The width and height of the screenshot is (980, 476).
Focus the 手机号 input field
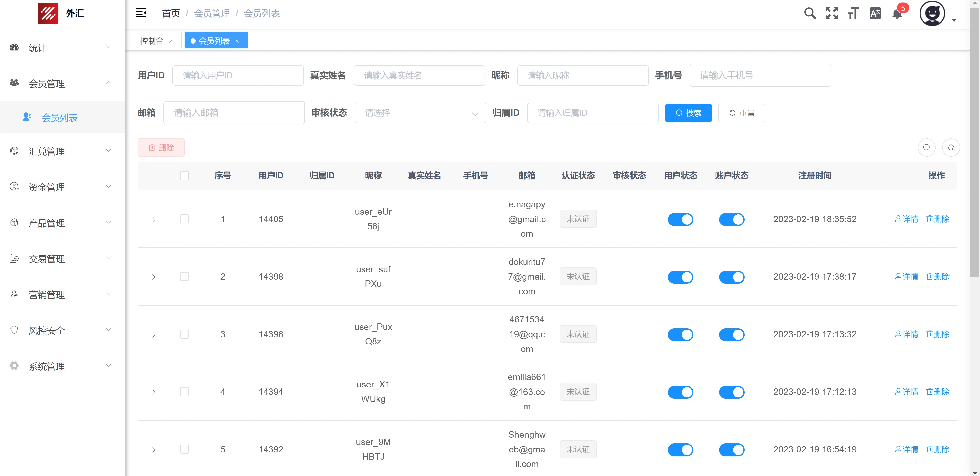[x=760, y=75]
